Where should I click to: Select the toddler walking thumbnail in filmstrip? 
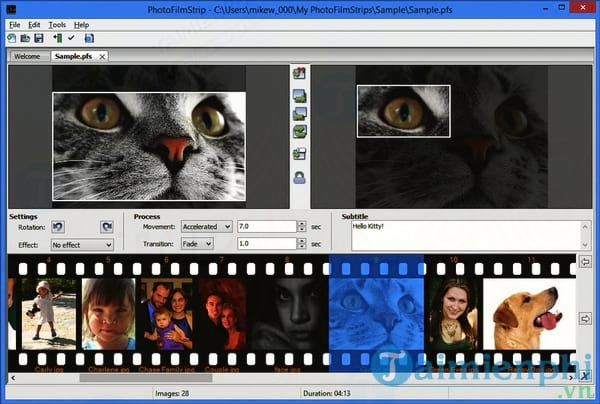pyautogui.click(x=49, y=314)
